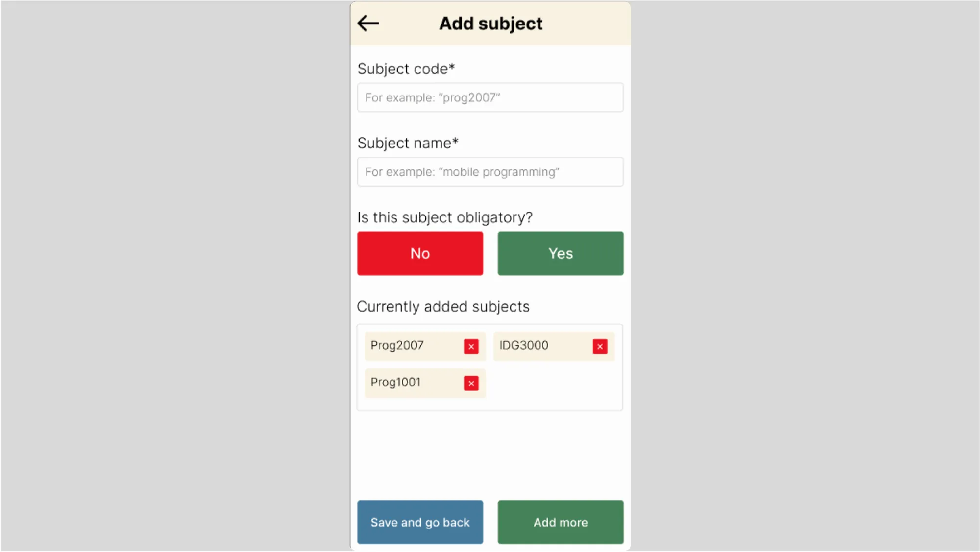Go back using the arrow icon
Viewport: 980px width, 552px height.
pos(368,23)
